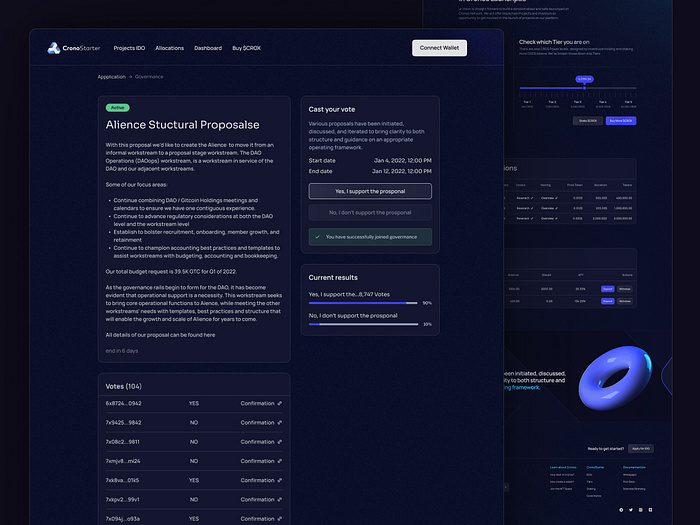Go to the Allocations page
Image resolution: width=700 pixels, height=525 pixels.
(169, 48)
